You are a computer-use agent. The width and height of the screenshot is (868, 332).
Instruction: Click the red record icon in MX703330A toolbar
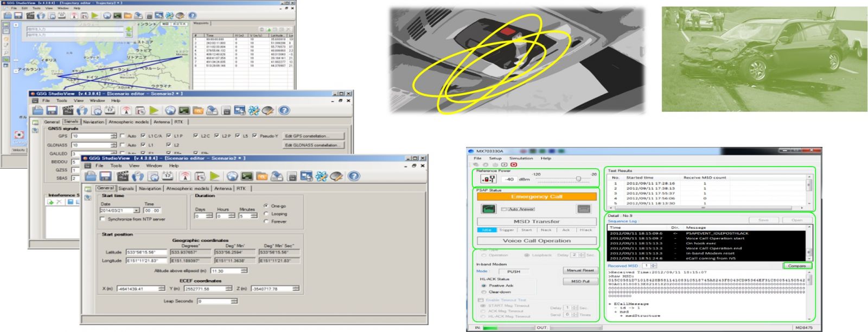(x=513, y=165)
